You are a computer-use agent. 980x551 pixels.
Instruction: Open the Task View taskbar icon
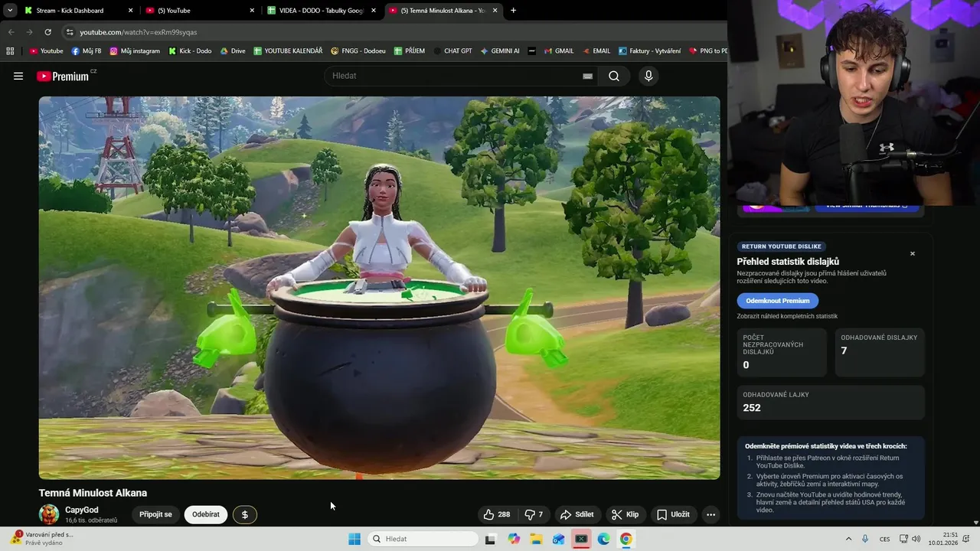click(x=491, y=539)
